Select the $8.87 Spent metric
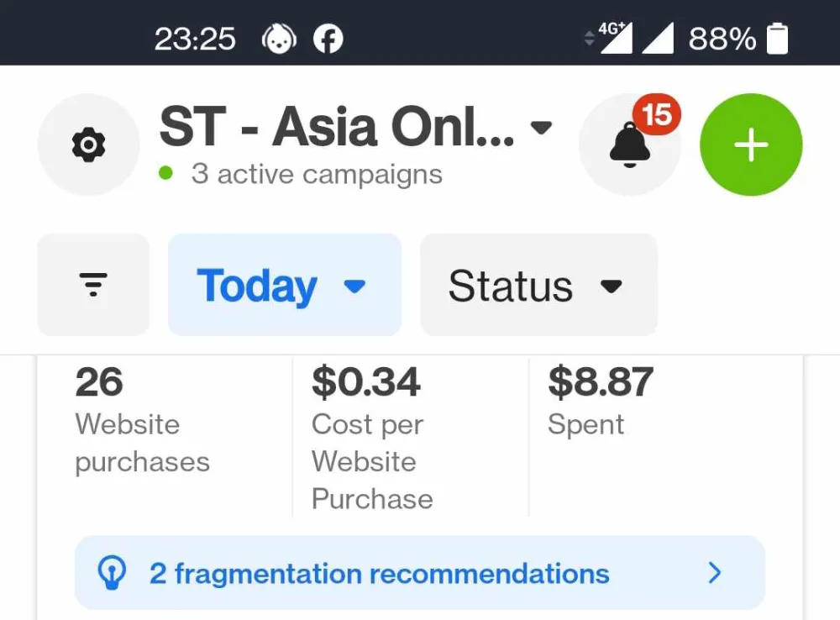Viewport: 840px width, 620px height. point(599,401)
